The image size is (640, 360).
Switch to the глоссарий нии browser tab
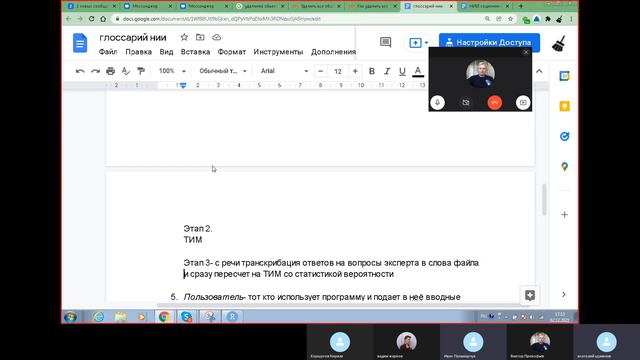(x=428, y=6)
